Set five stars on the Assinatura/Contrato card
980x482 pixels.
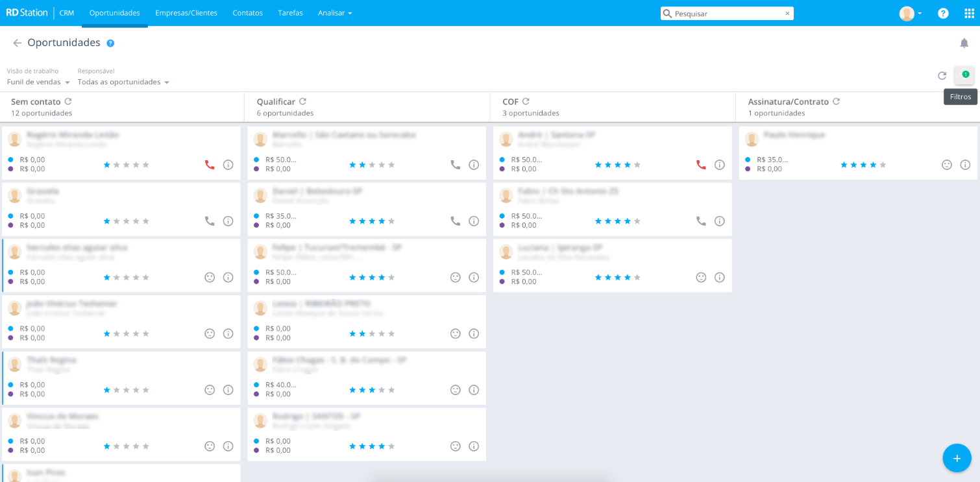[883, 165]
